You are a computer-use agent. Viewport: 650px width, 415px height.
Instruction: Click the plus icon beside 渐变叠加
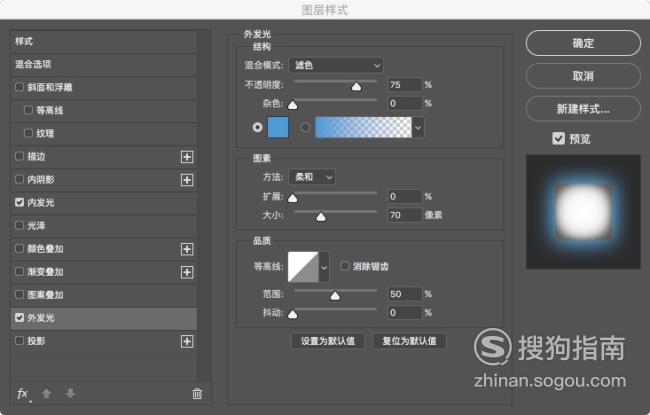point(187,272)
